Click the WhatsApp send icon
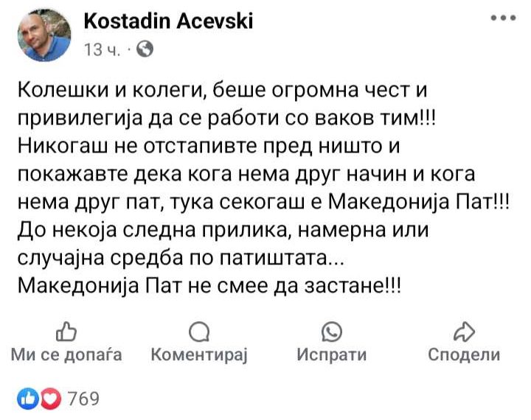The image size is (531, 420). point(332,332)
